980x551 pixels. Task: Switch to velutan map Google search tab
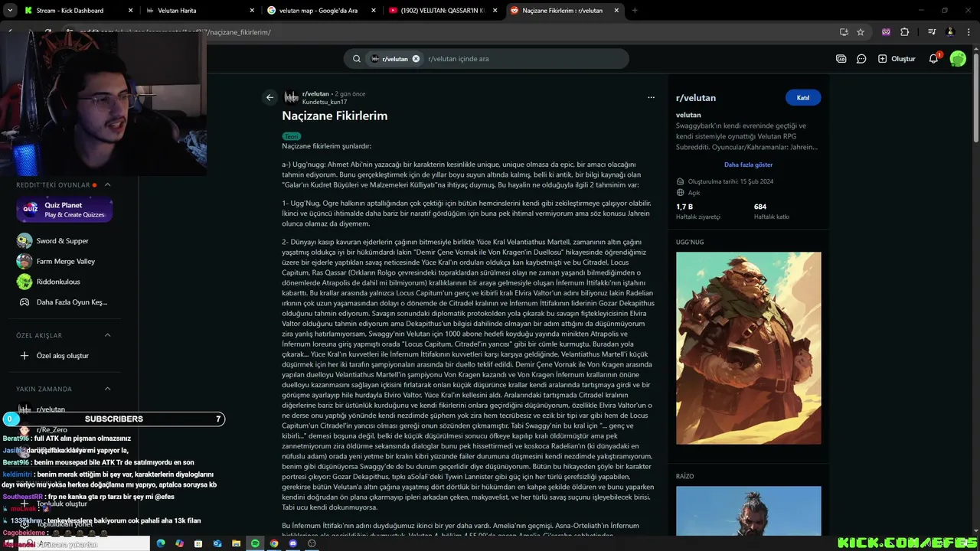tap(320, 11)
